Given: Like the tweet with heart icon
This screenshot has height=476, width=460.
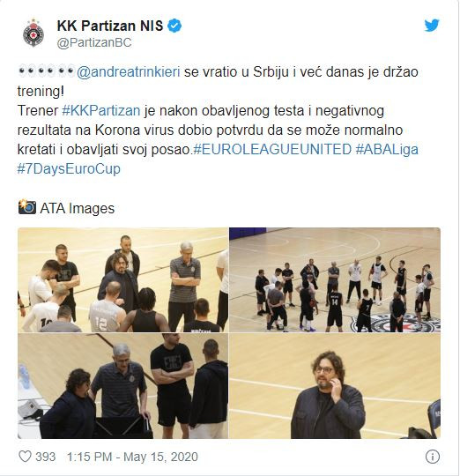Looking at the screenshot, I should [25, 457].
